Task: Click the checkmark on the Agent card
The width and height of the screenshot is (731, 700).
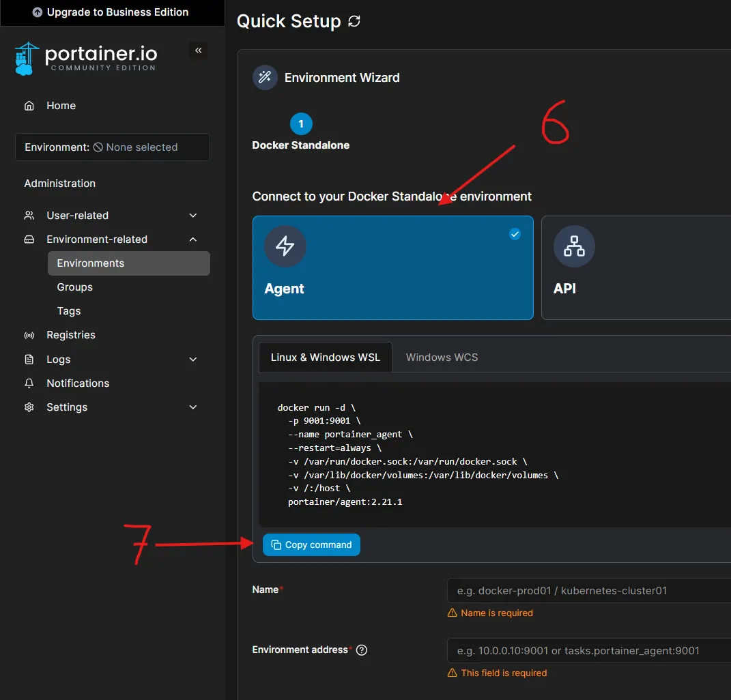Action: pyautogui.click(x=515, y=234)
